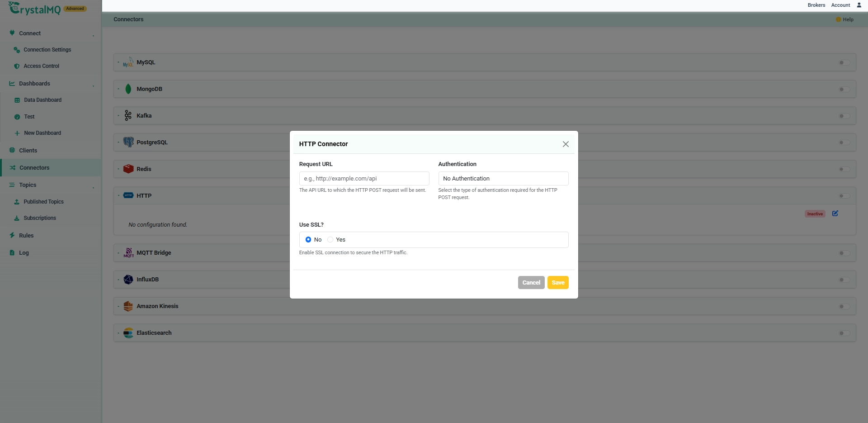868x423 pixels.
Task: Open Published Topics link in sidebar
Action: tap(44, 202)
